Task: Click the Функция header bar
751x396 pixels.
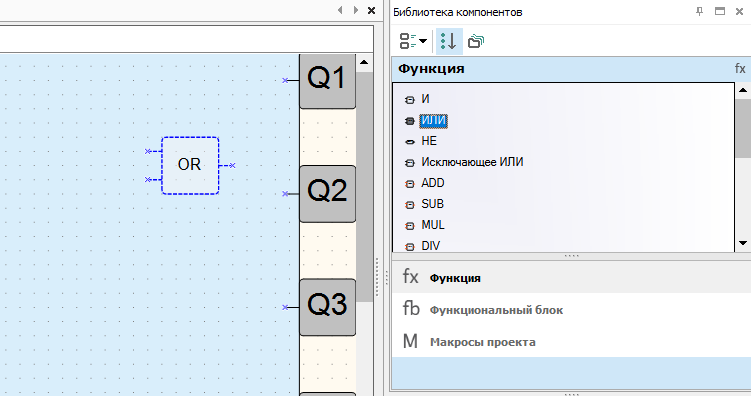Action: (571, 69)
